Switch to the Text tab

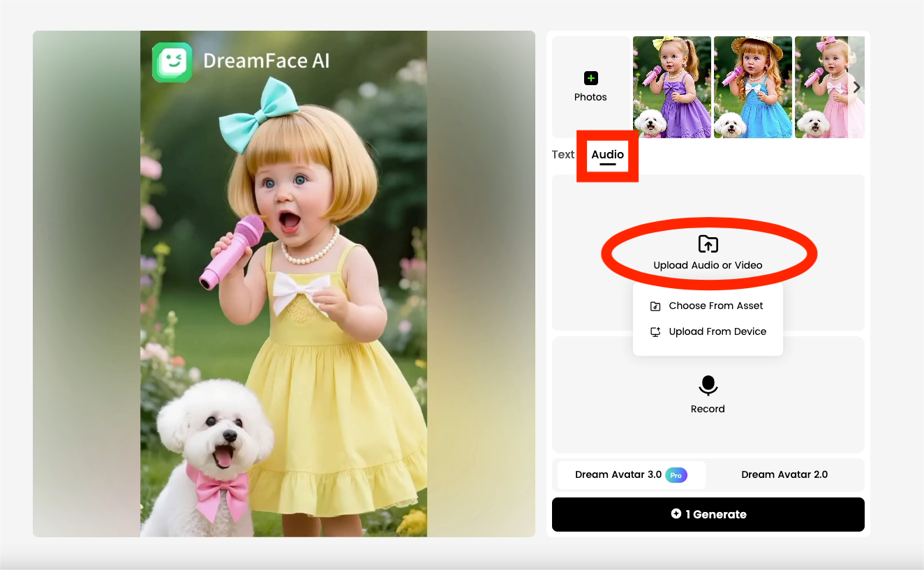point(562,155)
